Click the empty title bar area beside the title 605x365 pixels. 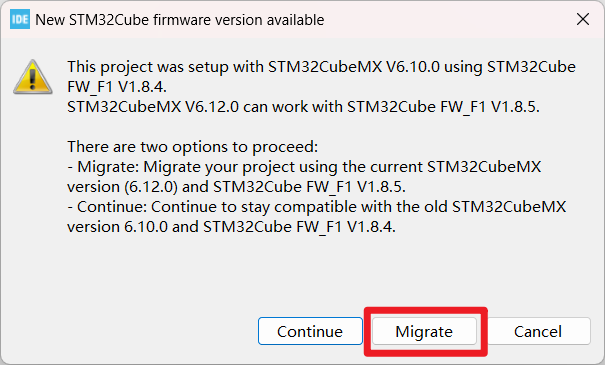(x=448, y=19)
